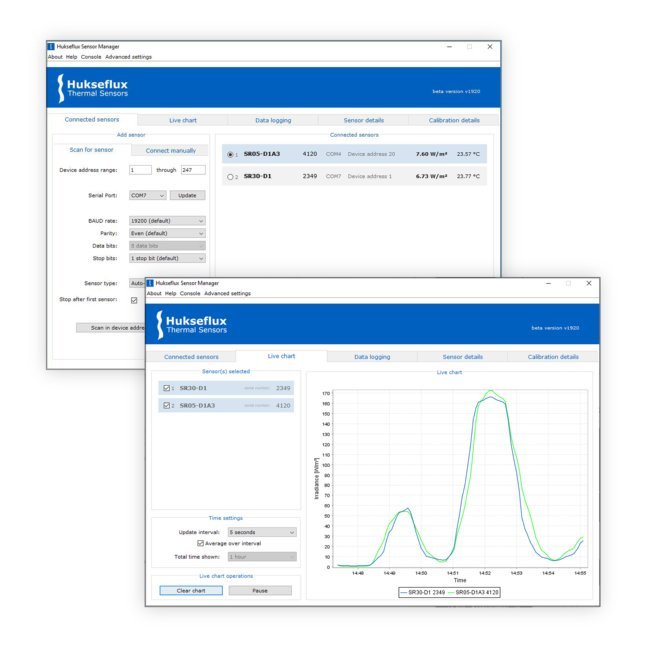The height and width of the screenshot is (648, 648).
Task: Uncheck the SR30-D1 sensor in Sensor(s) selected
Action: (x=167, y=388)
